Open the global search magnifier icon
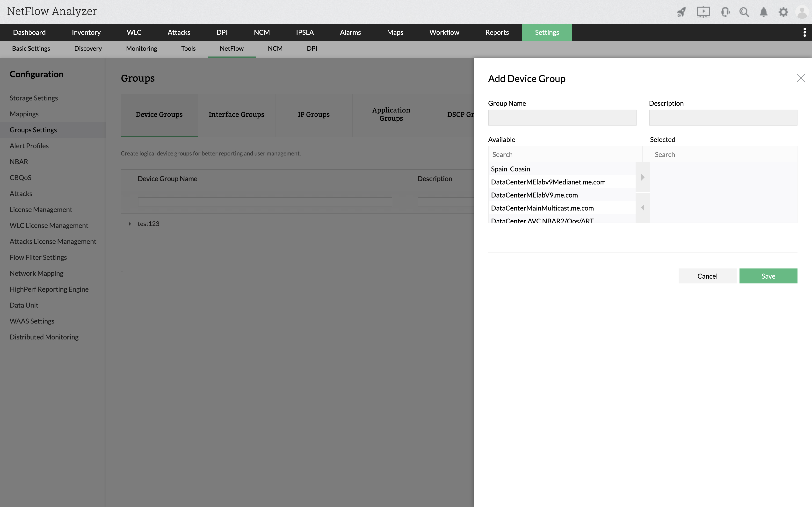This screenshot has width=812, height=507. pyautogui.click(x=744, y=12)
